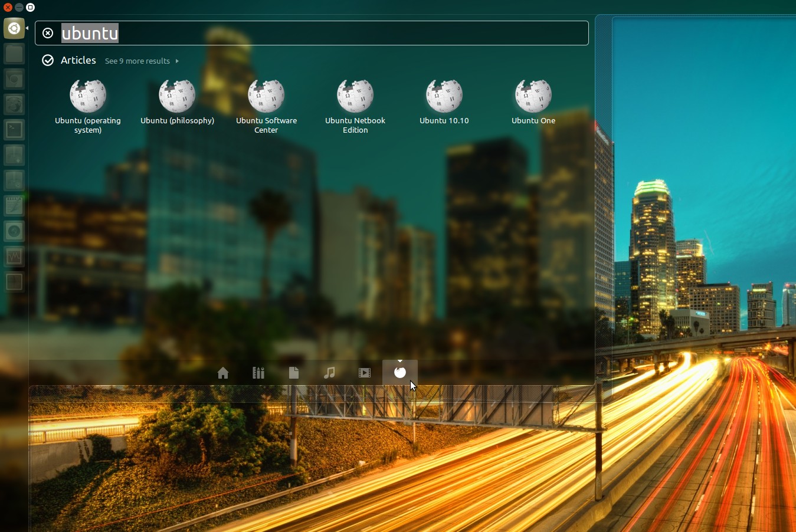Viewport: 796px width, 532px height.
Task: Switch to the Applications lens
Action: (258, 373)
